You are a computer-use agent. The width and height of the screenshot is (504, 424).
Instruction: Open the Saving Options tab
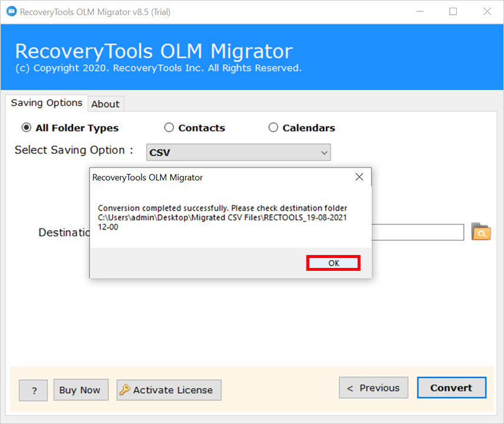[47, 103]
